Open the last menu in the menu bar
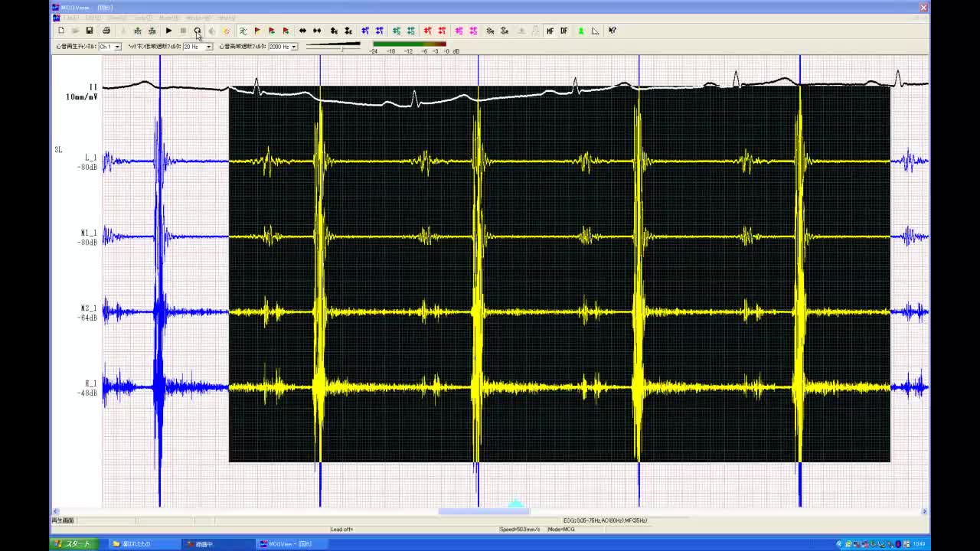This screenshot has width=980, height=551. coord(227,18)
